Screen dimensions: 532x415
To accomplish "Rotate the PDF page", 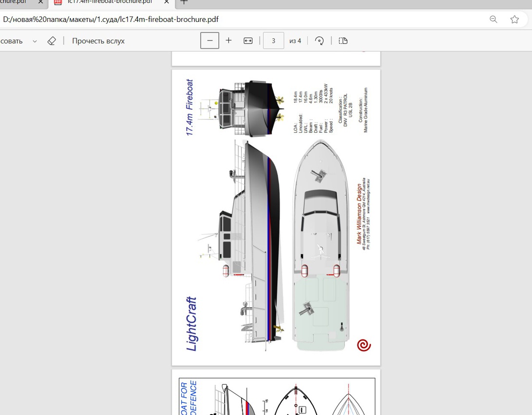I will 320,41.
